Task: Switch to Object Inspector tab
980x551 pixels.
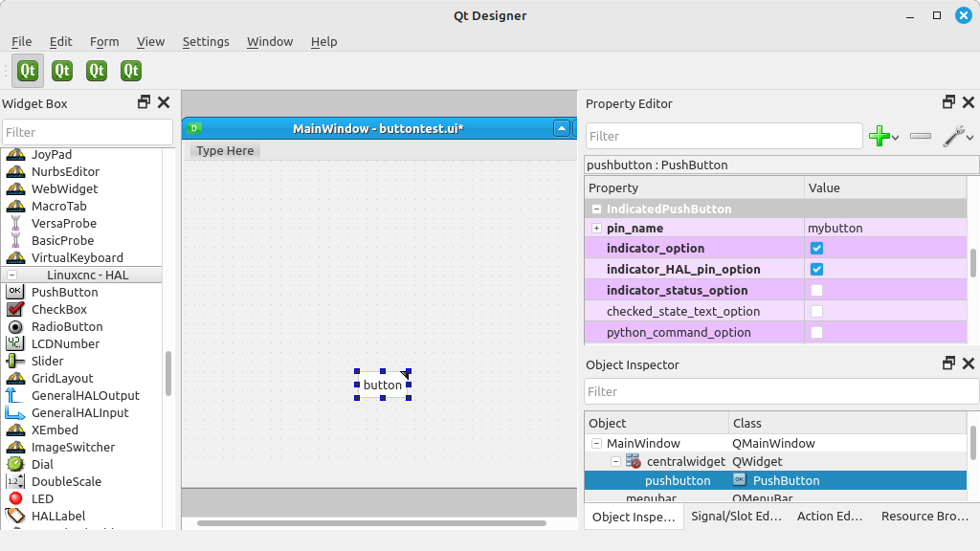Action: (x=634, y=518)
